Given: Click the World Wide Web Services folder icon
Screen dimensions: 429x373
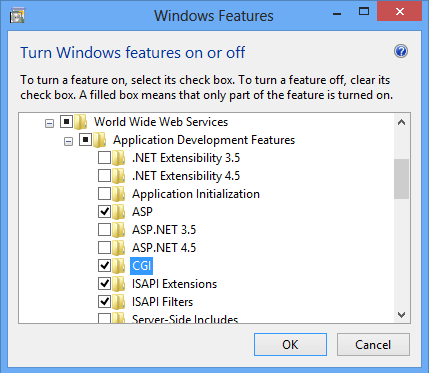Looking at the screenshot, I should (x=81, y=122).
